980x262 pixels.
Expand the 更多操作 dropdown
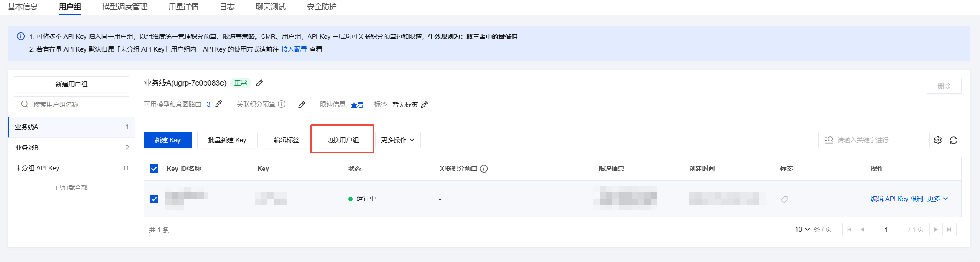point(398,140)
